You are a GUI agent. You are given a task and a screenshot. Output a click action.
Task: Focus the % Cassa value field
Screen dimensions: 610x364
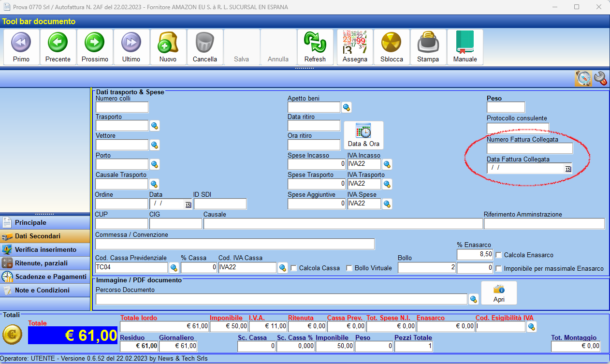click(x=199, y=268)
